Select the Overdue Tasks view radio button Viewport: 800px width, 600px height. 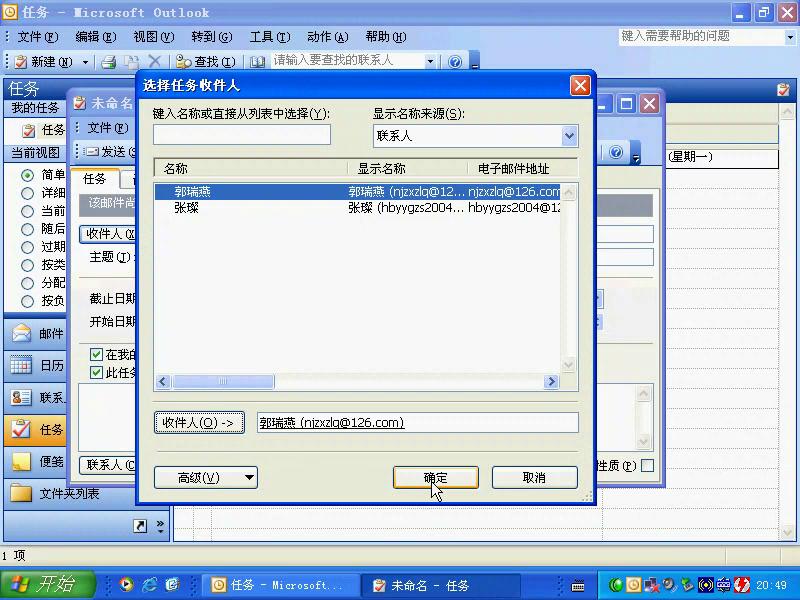(x=28, y=247)
